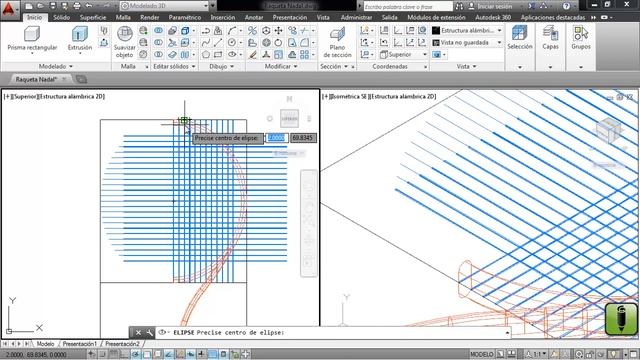Click the Save icon in quick access toolbar
This screenshot has width=640, height=360.
52,6
